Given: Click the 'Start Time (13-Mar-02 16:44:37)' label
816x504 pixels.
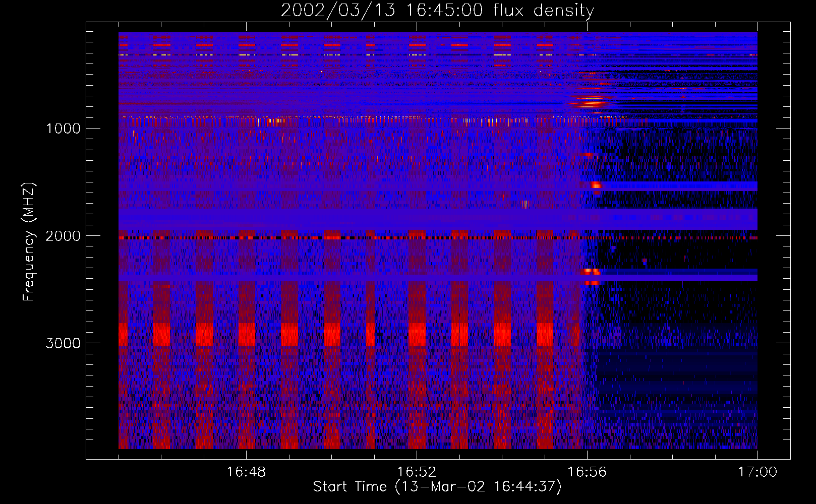Looking at the screenshot, I should click(x=437, y=487).
